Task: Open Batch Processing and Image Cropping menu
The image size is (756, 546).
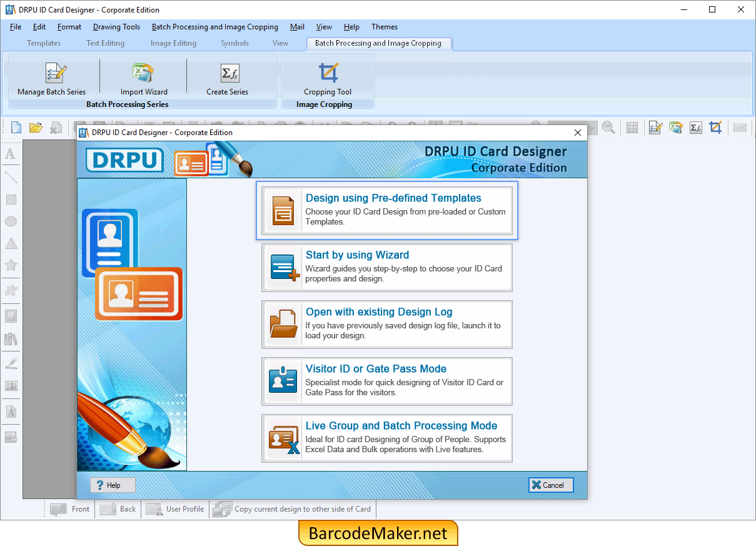Action: pos(215,27)
